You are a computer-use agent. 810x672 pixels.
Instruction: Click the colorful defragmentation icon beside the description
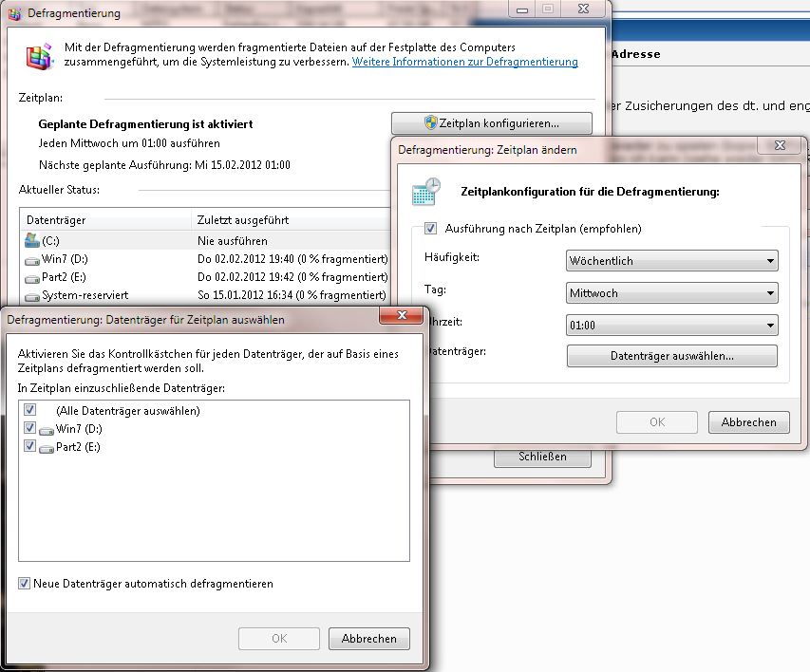[x=40, y=56]
